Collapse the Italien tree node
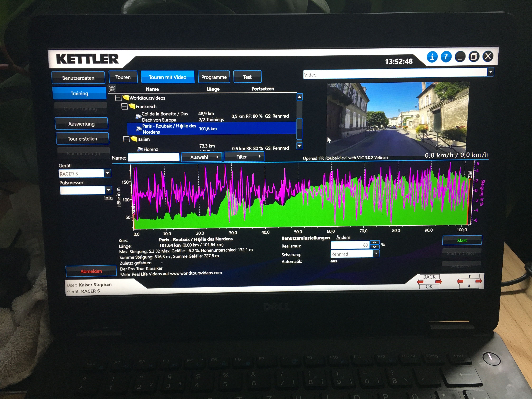Screen dimensions: 532x399 [126, 139]
